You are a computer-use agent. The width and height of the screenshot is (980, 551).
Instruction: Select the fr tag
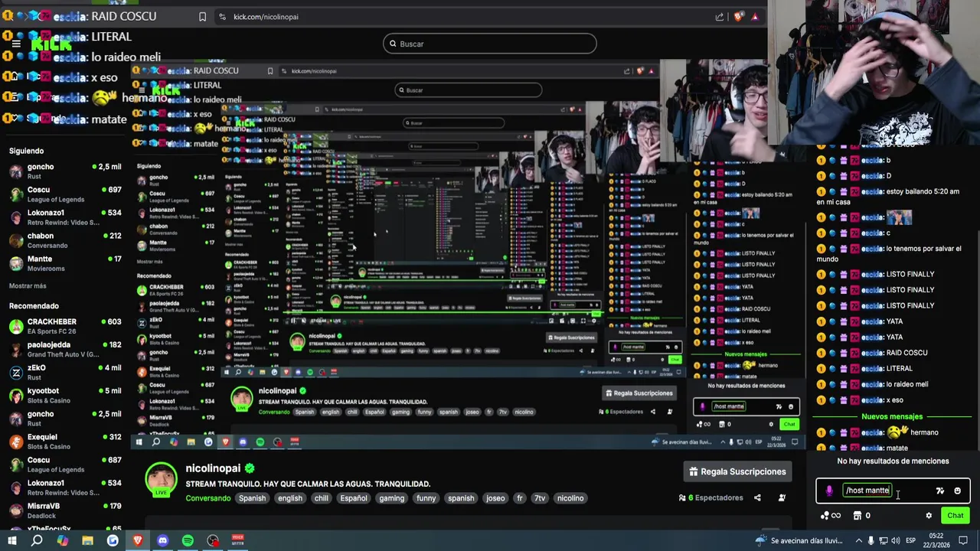pos(519,498)
